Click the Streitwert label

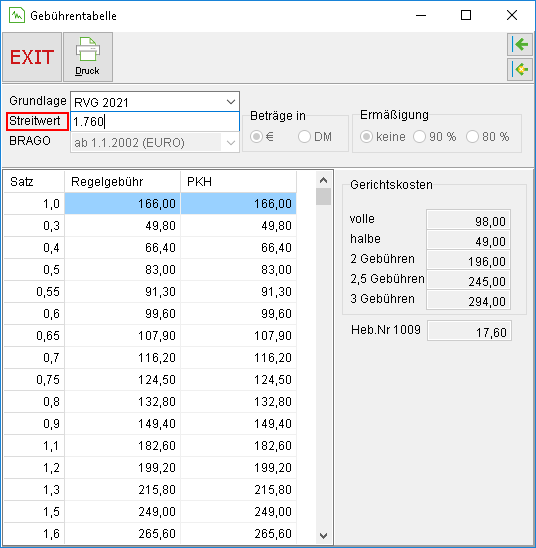coord(35,121)
